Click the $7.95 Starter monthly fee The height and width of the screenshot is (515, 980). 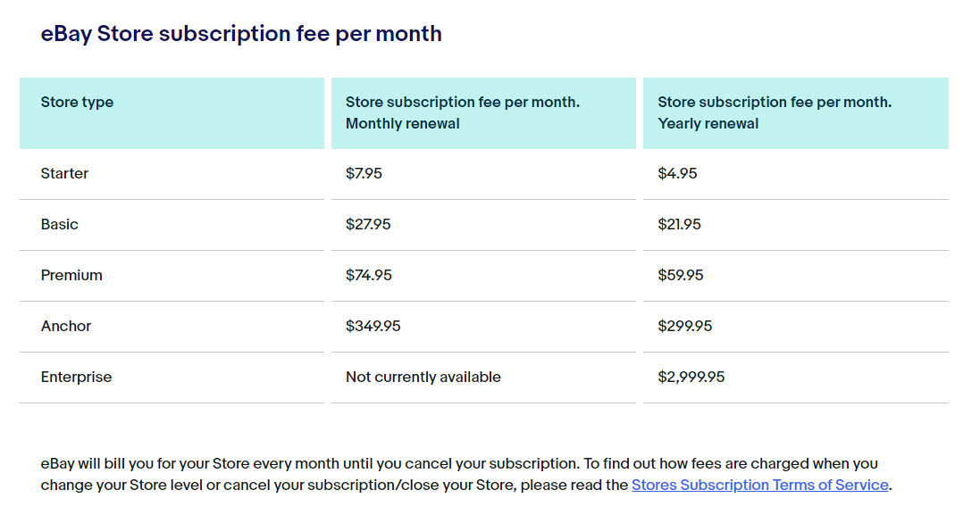364,173
